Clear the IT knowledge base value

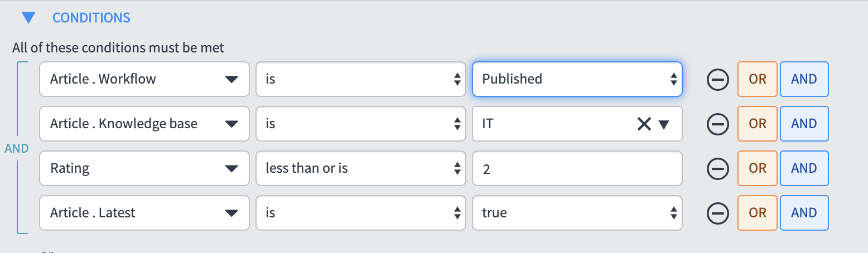(644, 124)
